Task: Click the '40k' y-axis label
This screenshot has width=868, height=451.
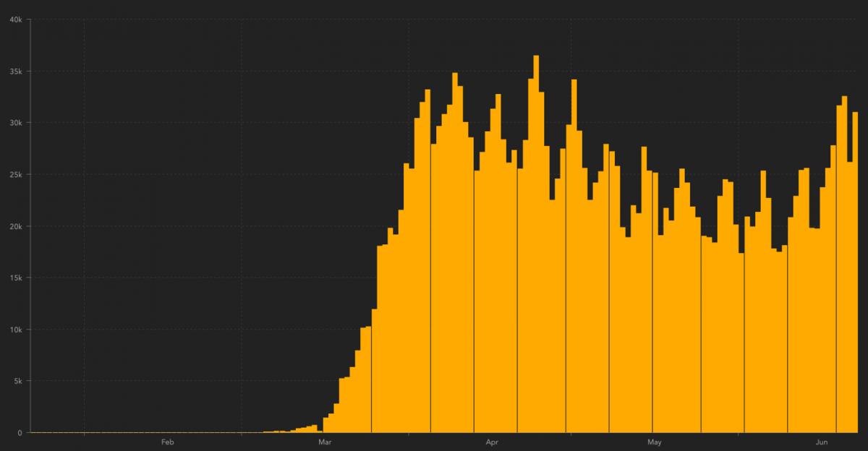Action: [x=17, y=20]
